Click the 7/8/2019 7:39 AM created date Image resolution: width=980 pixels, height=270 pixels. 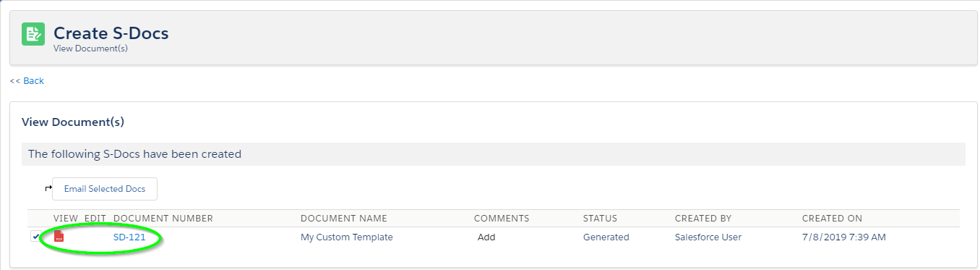[x=844, y=237]
